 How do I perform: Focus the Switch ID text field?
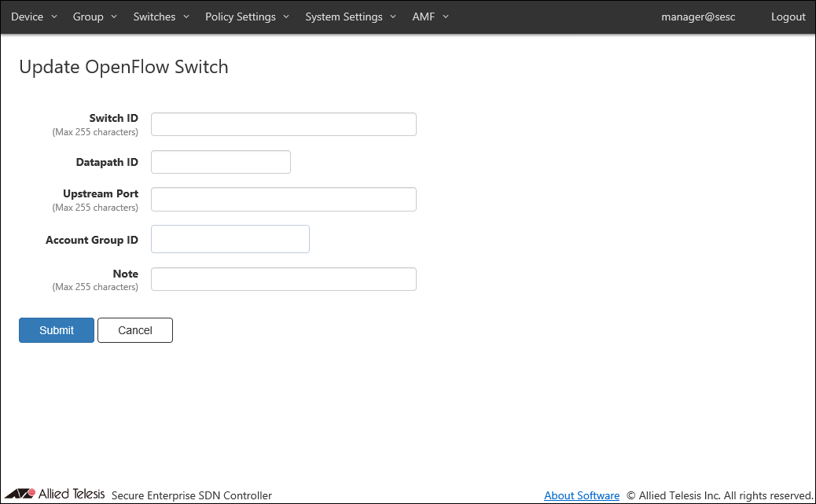[x=283, y=124]
